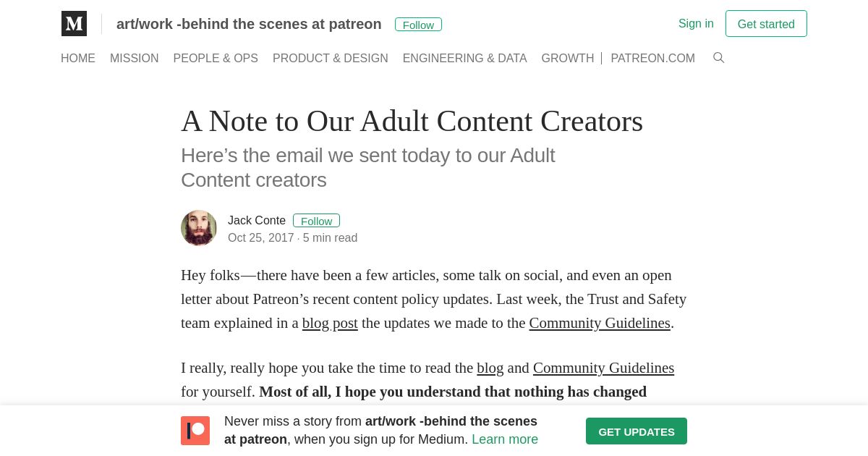This screenshot has width=868, height=456.
Task: Go to the HOME tab
Action: (x=78, y=59)
